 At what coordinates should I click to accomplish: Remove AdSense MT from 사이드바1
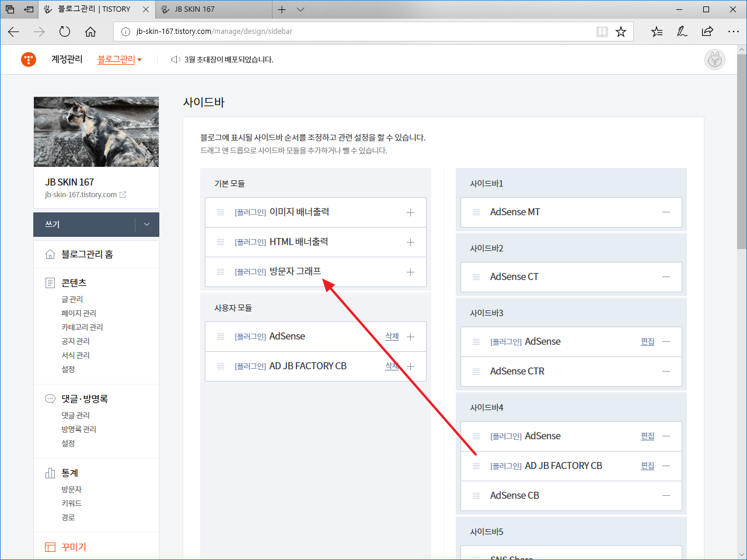pyautogui.click(x=666, y=212)
